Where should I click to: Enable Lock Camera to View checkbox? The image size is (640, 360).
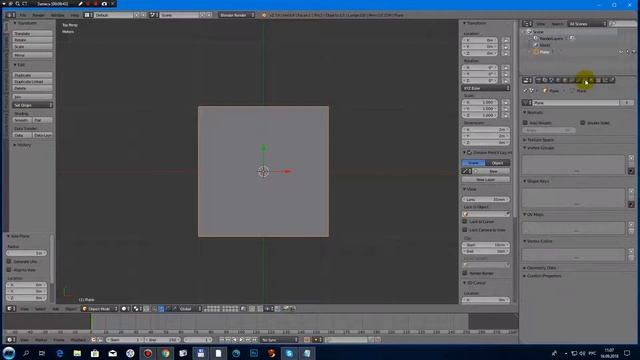pyautogui.click(x=464, y=230)
